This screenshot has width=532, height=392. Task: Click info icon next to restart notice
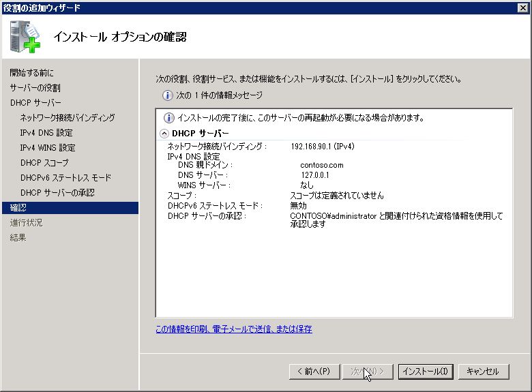[168, 118]
